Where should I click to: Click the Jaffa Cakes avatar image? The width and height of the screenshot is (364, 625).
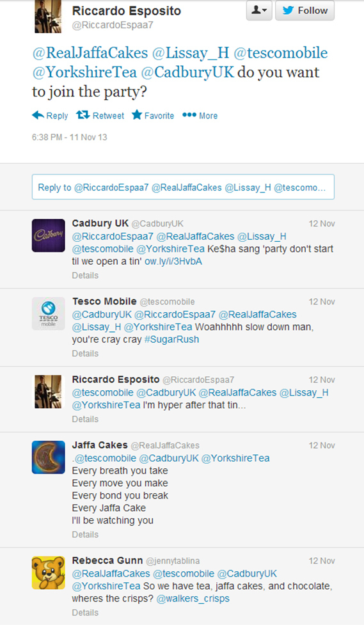[x=48, y=457]
